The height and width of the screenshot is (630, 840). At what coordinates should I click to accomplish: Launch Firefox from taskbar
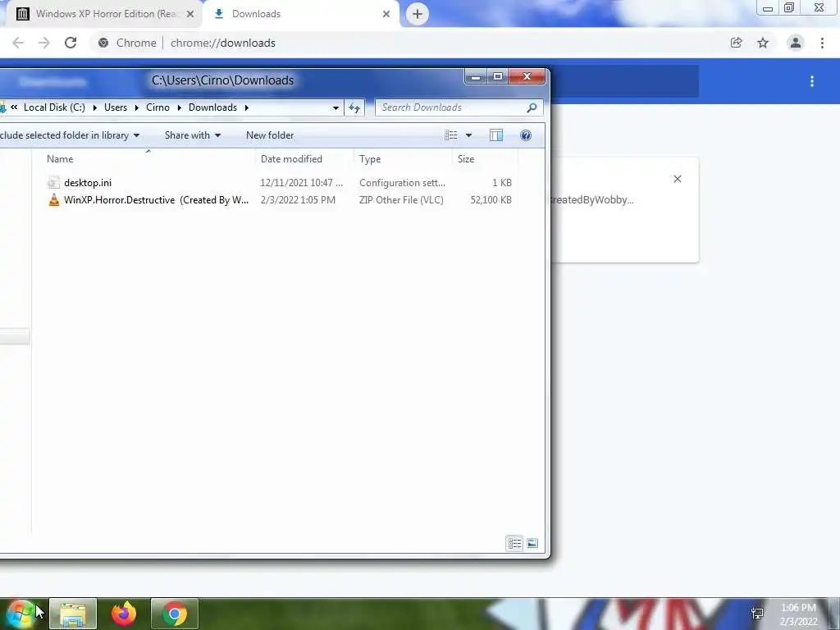[x=124, y=614]
